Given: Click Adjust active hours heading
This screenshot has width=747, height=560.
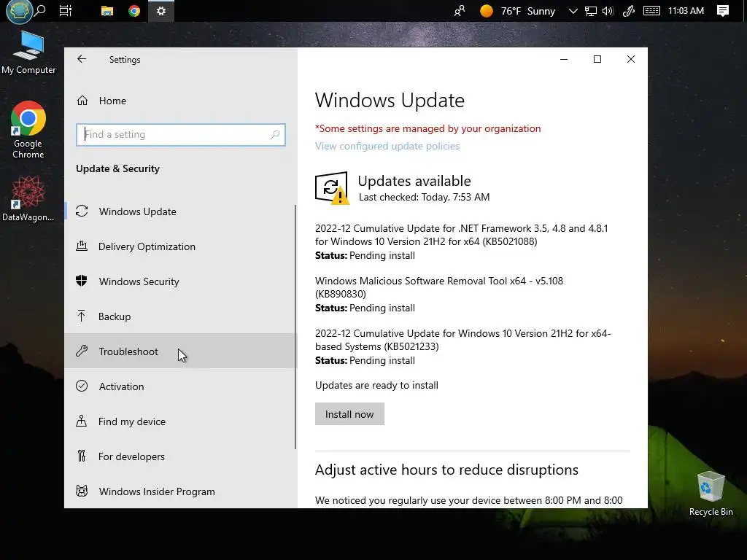Looking at the screenshot, I should [x=446, y=470].
